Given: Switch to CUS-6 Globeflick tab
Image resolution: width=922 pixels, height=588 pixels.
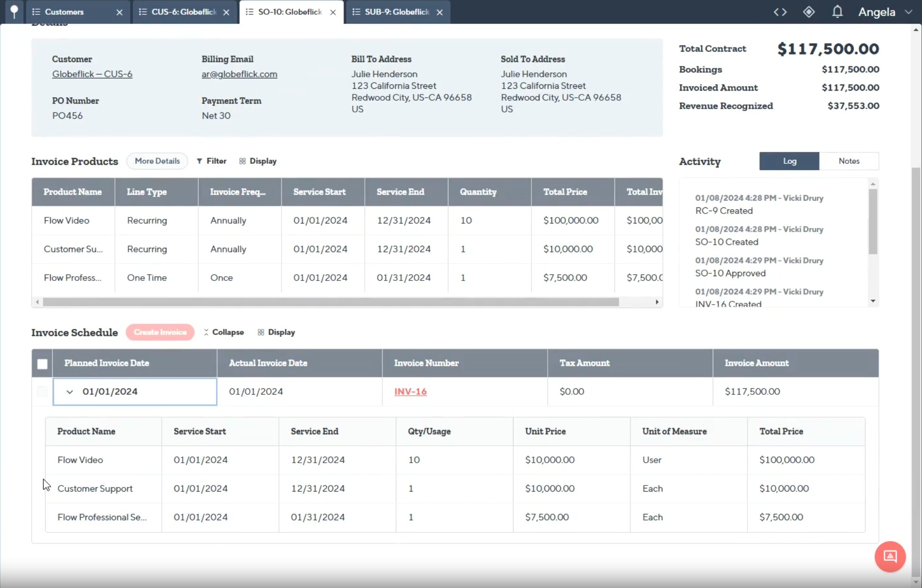Looking at the screenshot, I should (184, 12).
